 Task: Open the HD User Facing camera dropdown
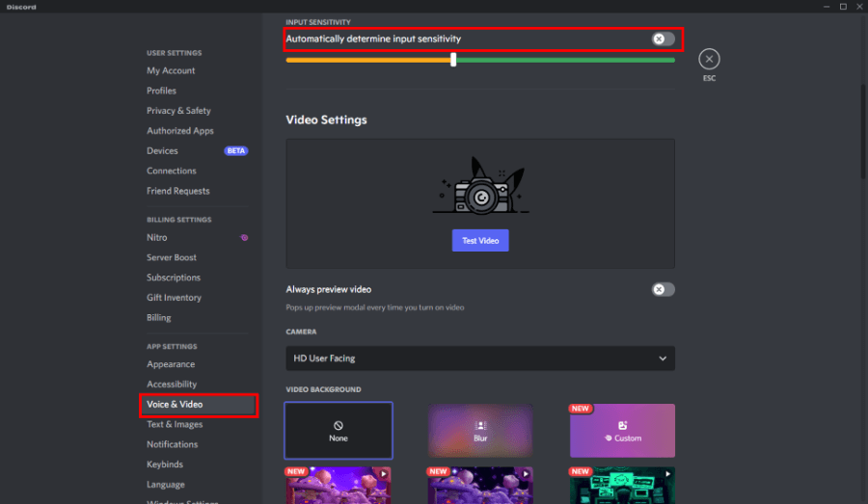[480, 358]
